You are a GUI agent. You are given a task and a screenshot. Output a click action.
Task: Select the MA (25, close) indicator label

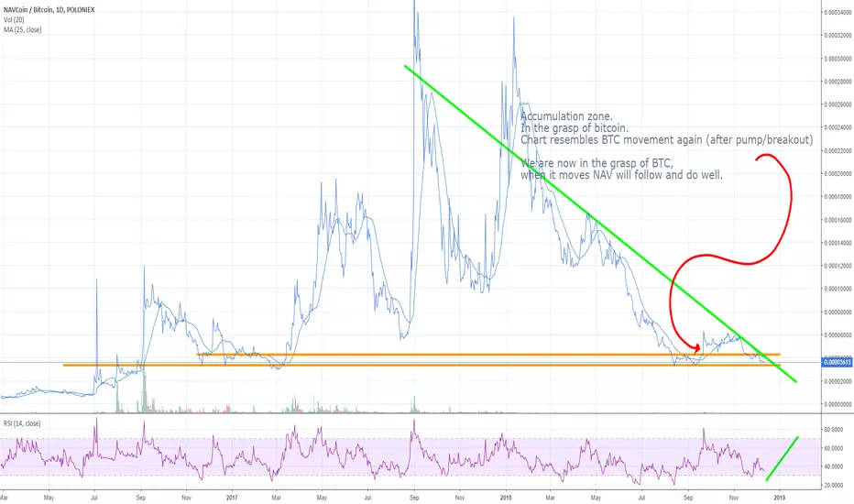click(23, 29)
